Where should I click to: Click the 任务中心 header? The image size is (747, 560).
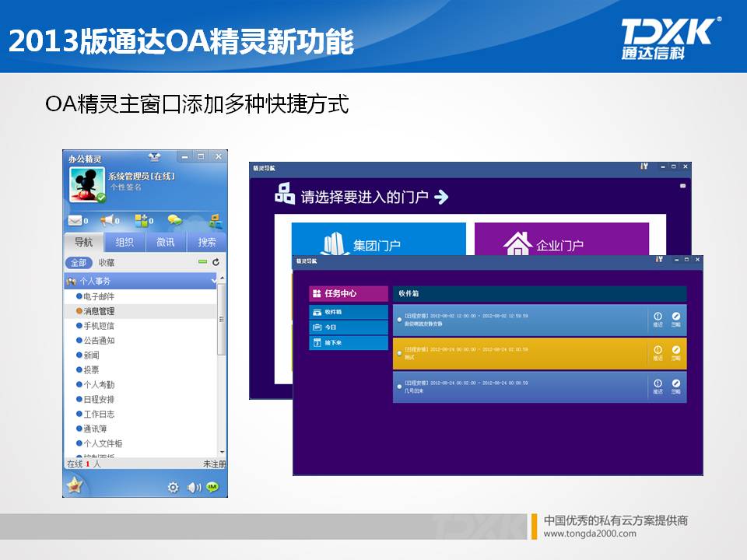click(349, 293)
